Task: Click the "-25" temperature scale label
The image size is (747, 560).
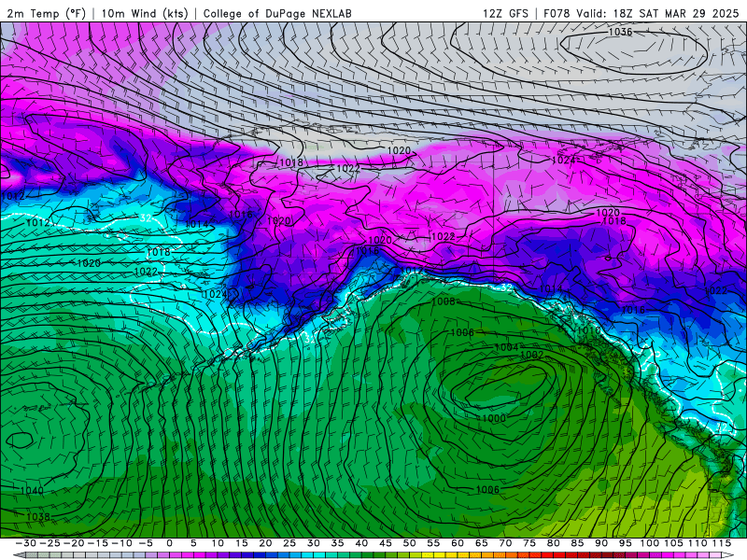Action: point(49,543)
